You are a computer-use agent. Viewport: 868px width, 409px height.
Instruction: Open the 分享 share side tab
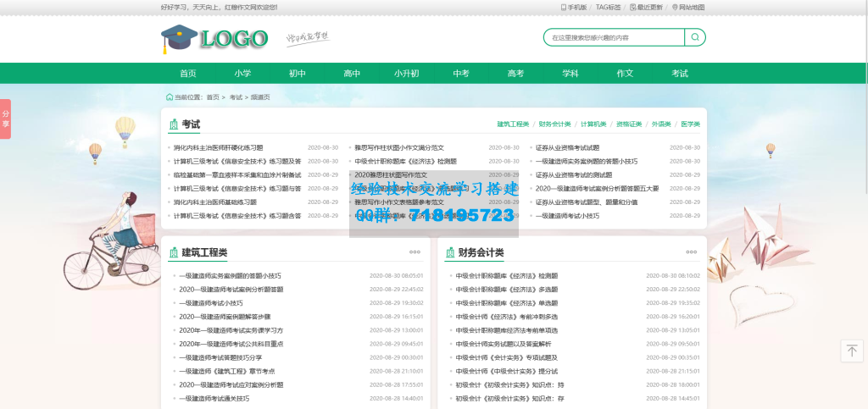pos(5,119)
